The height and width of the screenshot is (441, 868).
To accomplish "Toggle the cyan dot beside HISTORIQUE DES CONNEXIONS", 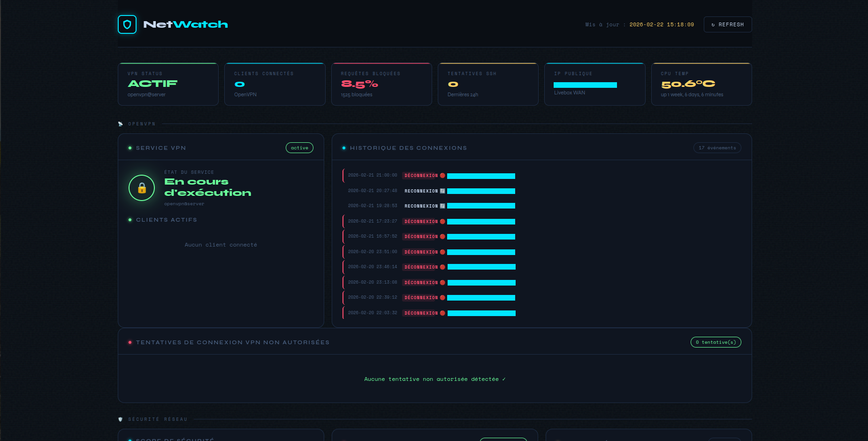I will coord(344,147).
